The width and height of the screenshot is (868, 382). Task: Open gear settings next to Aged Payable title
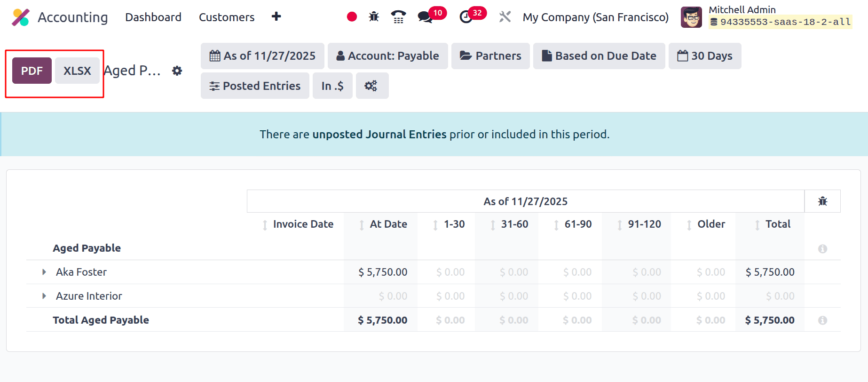coord(177,71)
